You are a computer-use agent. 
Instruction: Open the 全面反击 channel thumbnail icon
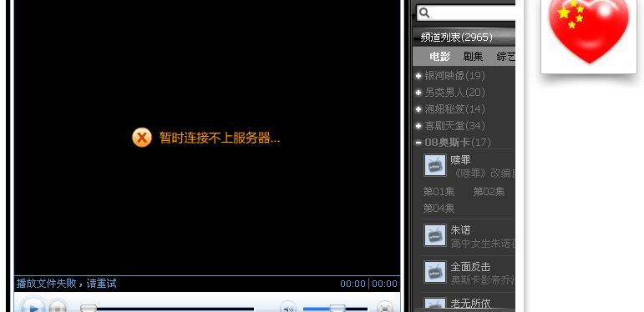435,271
